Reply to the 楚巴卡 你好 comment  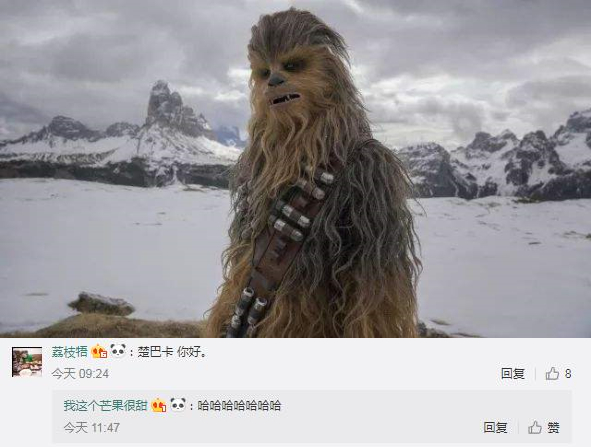[x=513, y=374]
